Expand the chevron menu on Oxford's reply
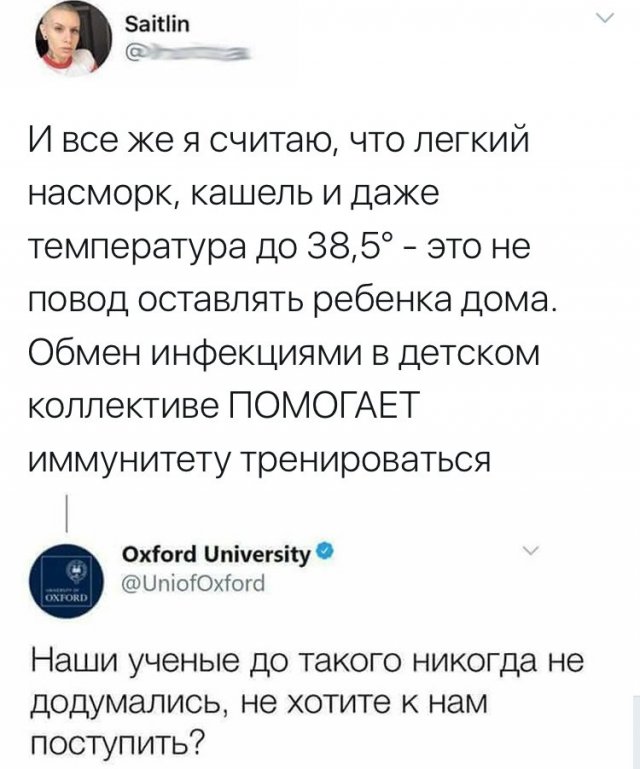The width and height of the screenshot is (640, 769). [530, 551]
